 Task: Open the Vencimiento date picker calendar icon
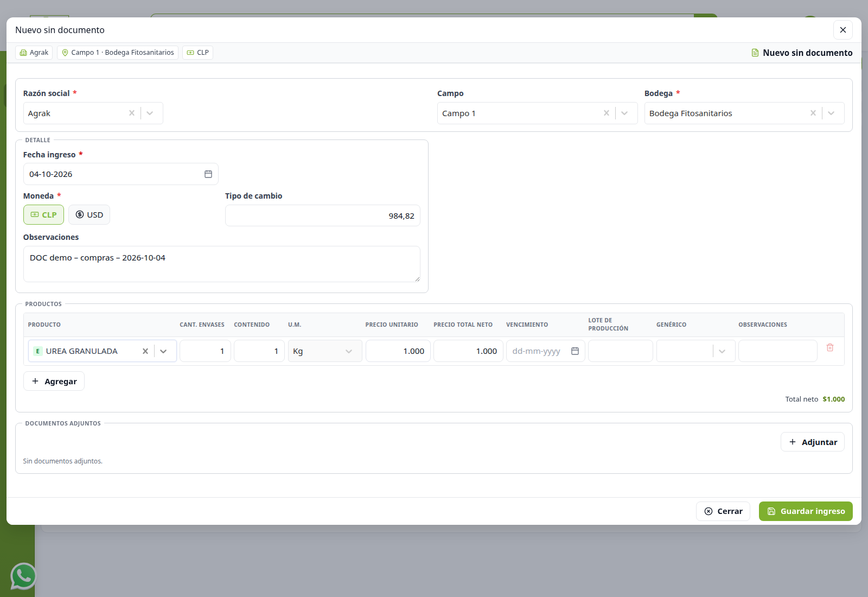point(575,351)
